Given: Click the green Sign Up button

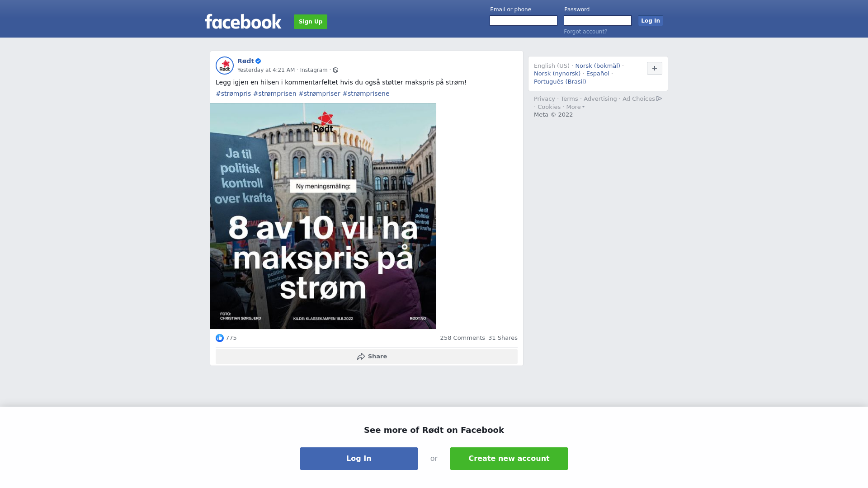Looking at the screenshot, I should click(x=311, y=22).
